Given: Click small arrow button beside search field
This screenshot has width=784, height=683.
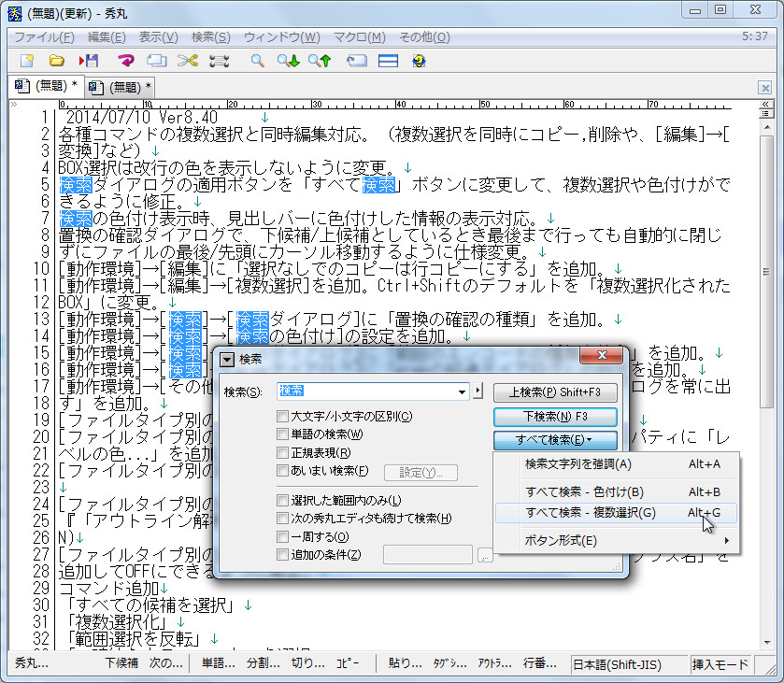Looking at the screenshot, I should pos(478,391).
